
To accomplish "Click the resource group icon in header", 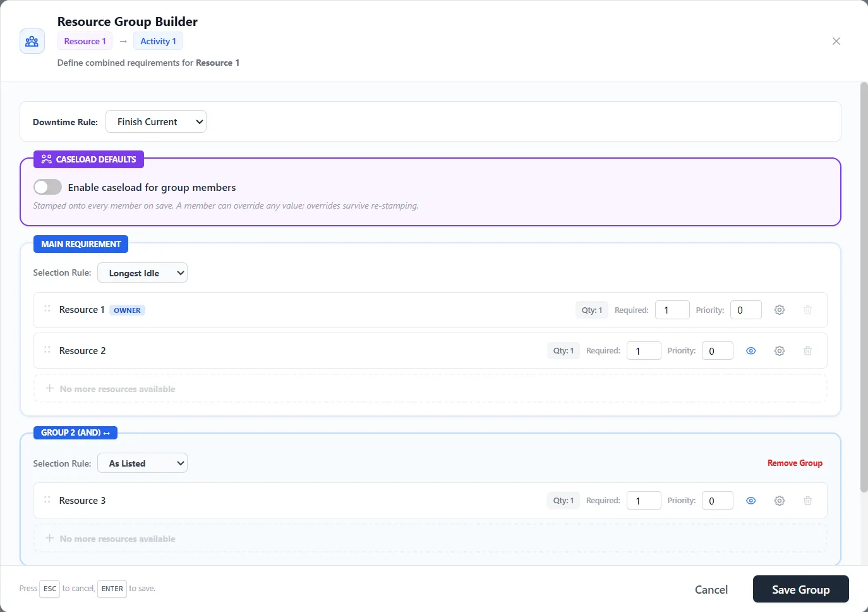I will pyautogui.click(x=32, y=41).
